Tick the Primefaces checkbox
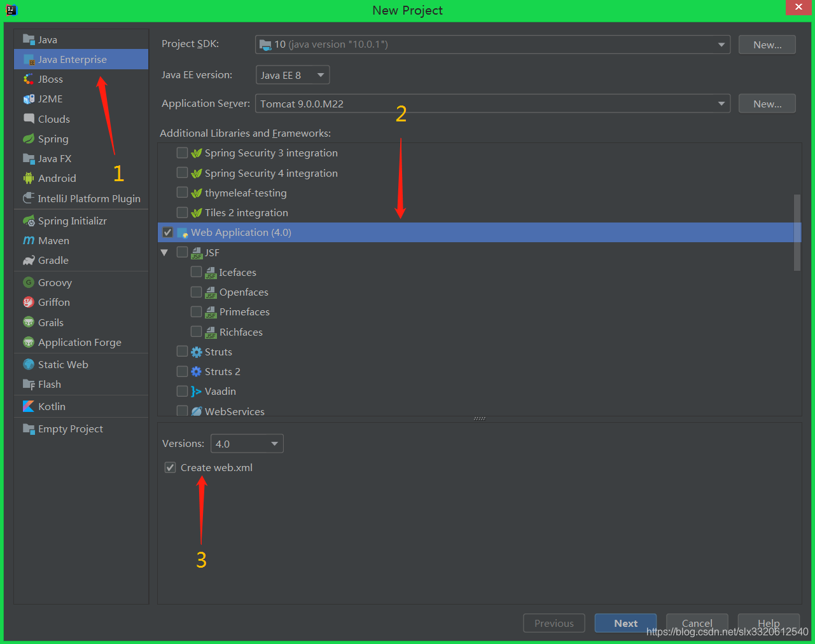This screenshot has height=644, width=815. (x=196, y=312)
